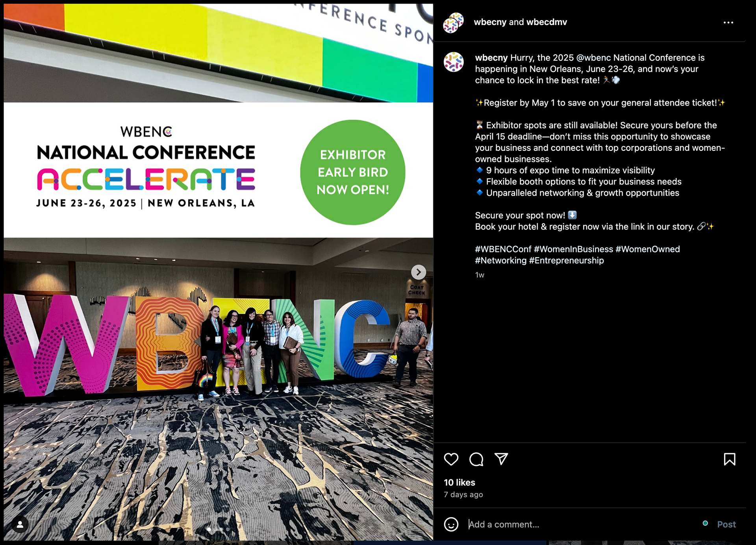Click the 'Register by May 1' caption line
Image resolution: width=756 pixels, height=545 pixels.
pos(600,103)
